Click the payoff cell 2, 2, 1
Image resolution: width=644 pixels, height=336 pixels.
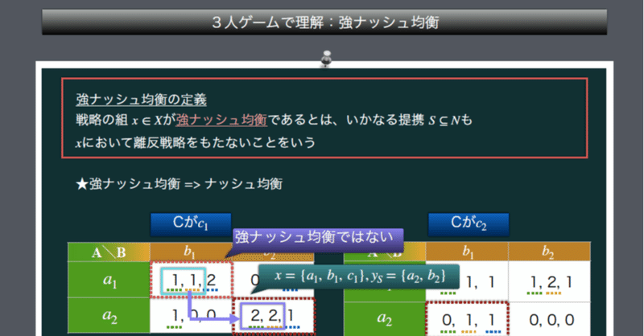pyautogui.click(x=274, y=315)
